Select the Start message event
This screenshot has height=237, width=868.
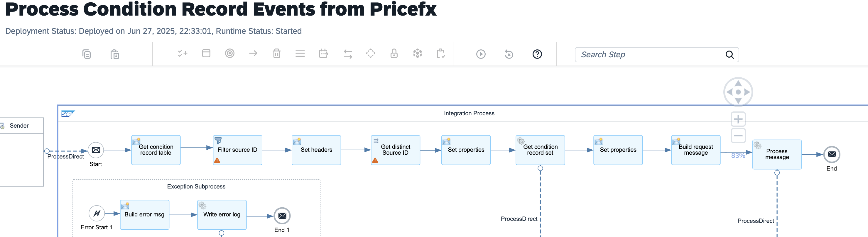click(96, 150)
